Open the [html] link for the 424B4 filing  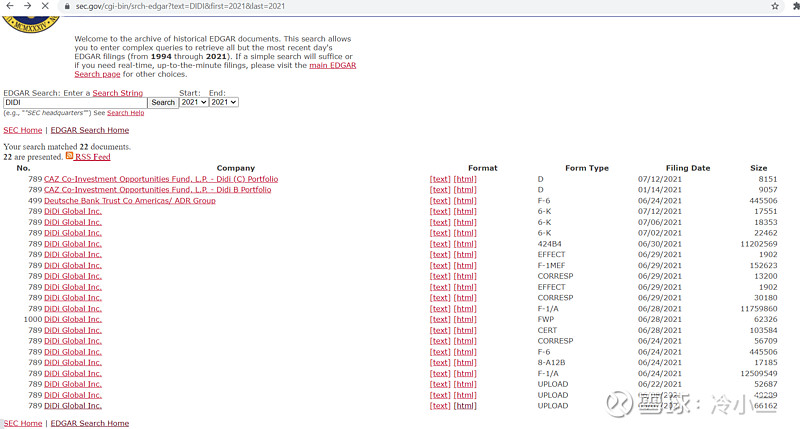pyautogui.click(x=465, y=244)
